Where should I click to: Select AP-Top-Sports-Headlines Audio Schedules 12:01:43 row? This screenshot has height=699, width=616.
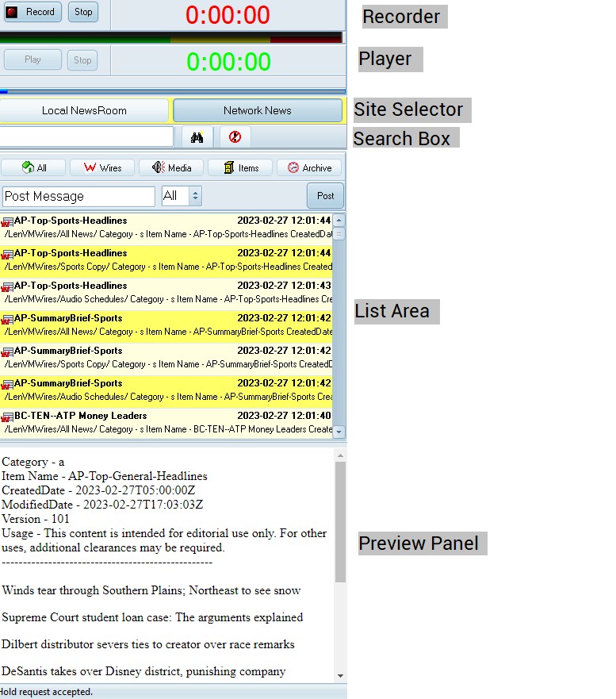coord(166,293)
